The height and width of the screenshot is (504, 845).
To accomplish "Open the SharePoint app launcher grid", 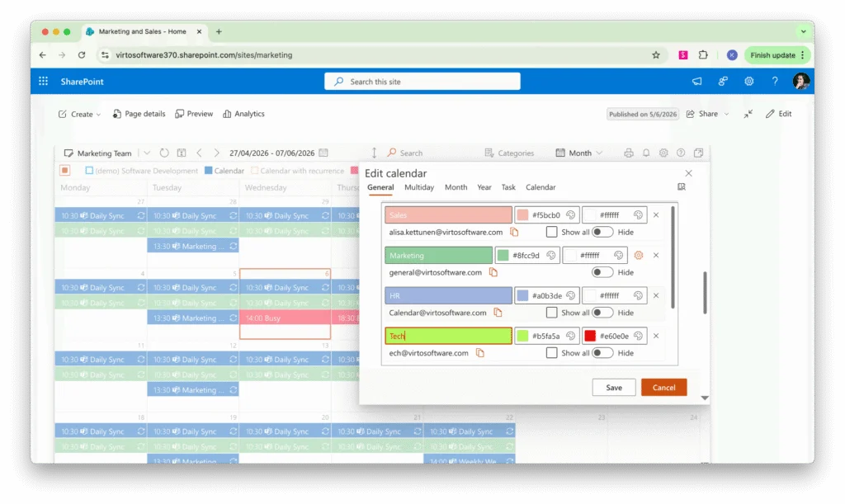I will pos(43,82).
